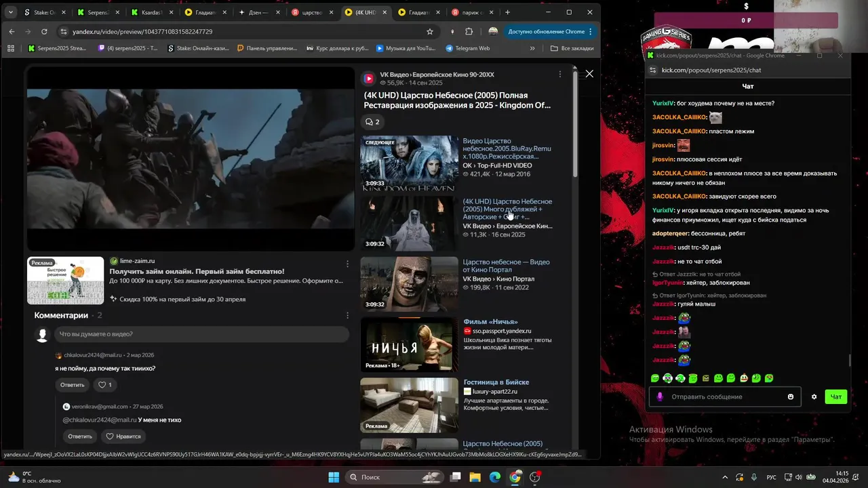The image size is (868, 488).
Task: Click the Chrome address bar URL
Action: click(x=142, y=32)
